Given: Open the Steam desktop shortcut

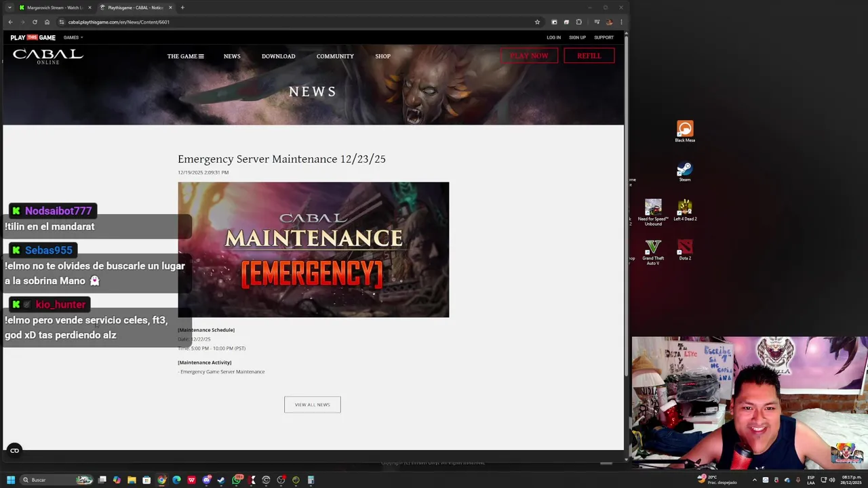Looking at the screenshot, I should [x=685, y=171].
